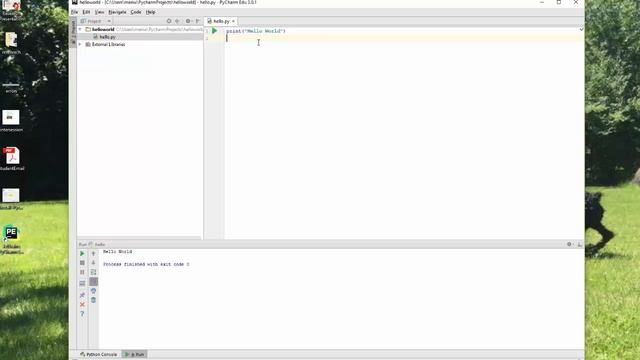Click the green inspection checkmark at editor top right
Viewport: 640px width, 360px height.
click(581, 29)
